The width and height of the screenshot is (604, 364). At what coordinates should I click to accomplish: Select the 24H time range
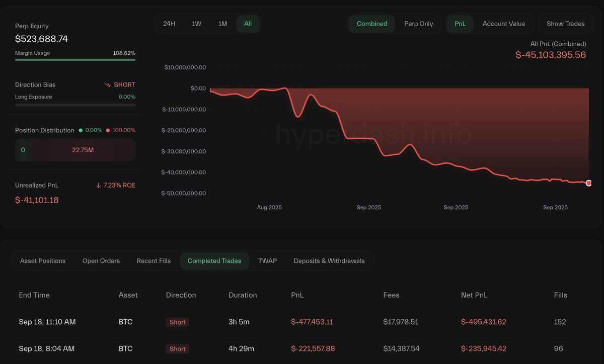[169, 24]
